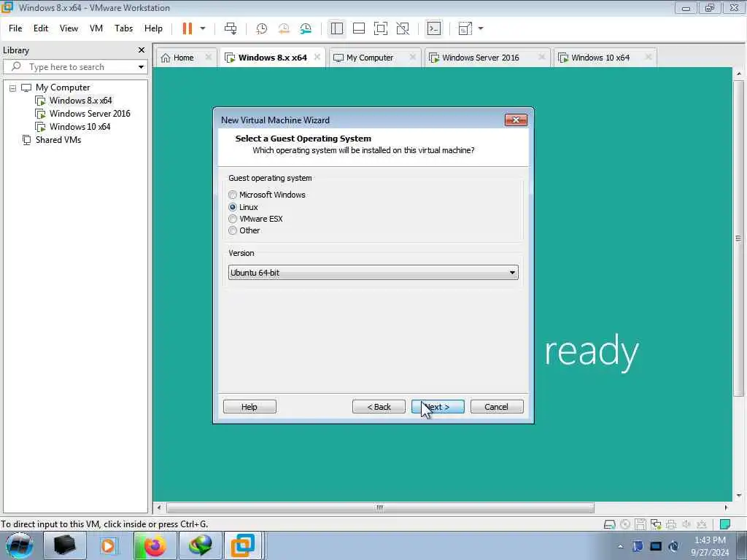Viewport: 747px width, 560px height.
Task: Close the New Virtual Machine Wizard dialog
Action: point(516,120)
